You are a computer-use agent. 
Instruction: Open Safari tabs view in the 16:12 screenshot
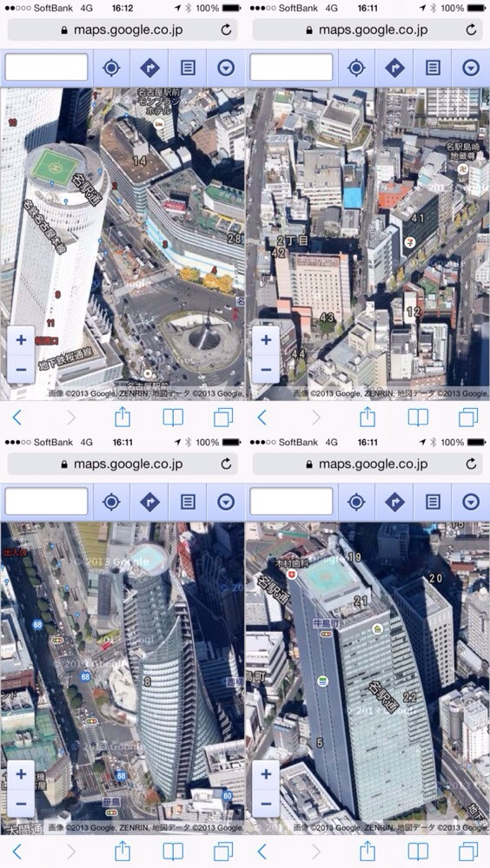pyautogui.click(x=223, y=418)
